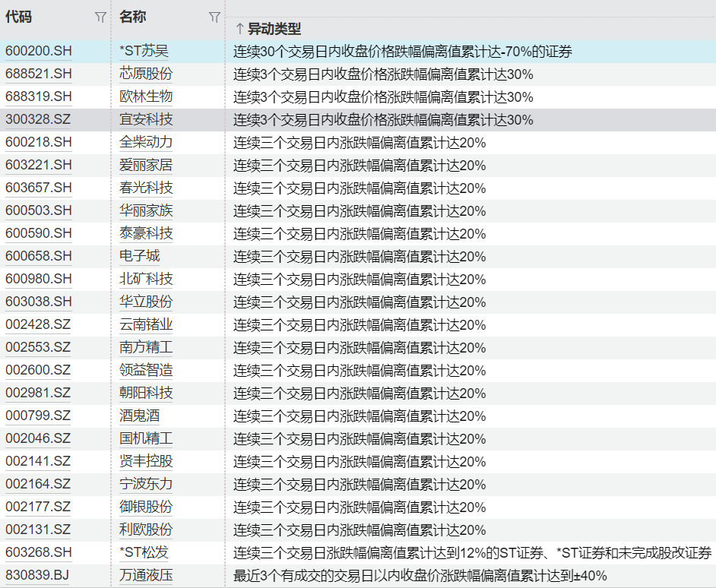Select stock name 万通液压
The image size is (716, 588).
point(146,575)
